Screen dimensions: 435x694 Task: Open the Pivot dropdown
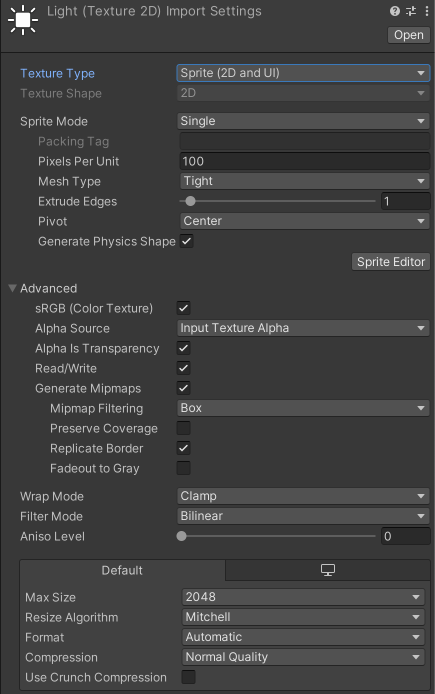[x=304, y=221]
